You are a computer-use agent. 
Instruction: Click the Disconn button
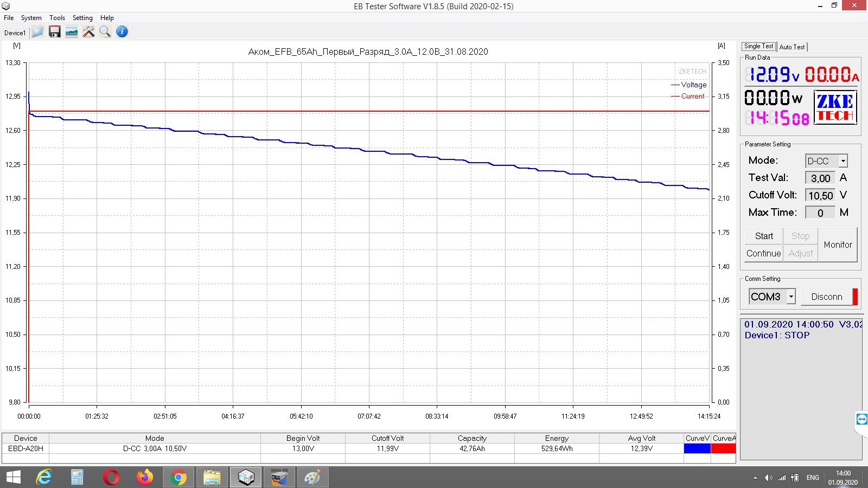827,297
